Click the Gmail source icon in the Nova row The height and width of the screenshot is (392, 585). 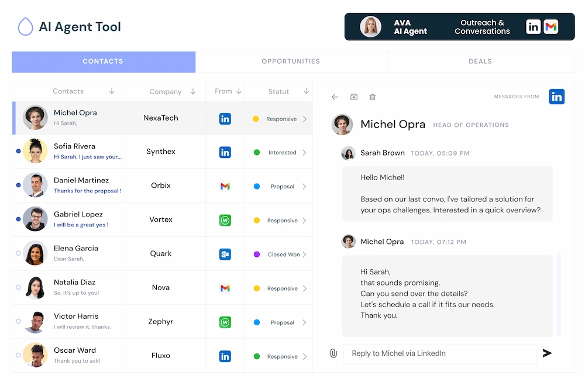pos(225,288)
